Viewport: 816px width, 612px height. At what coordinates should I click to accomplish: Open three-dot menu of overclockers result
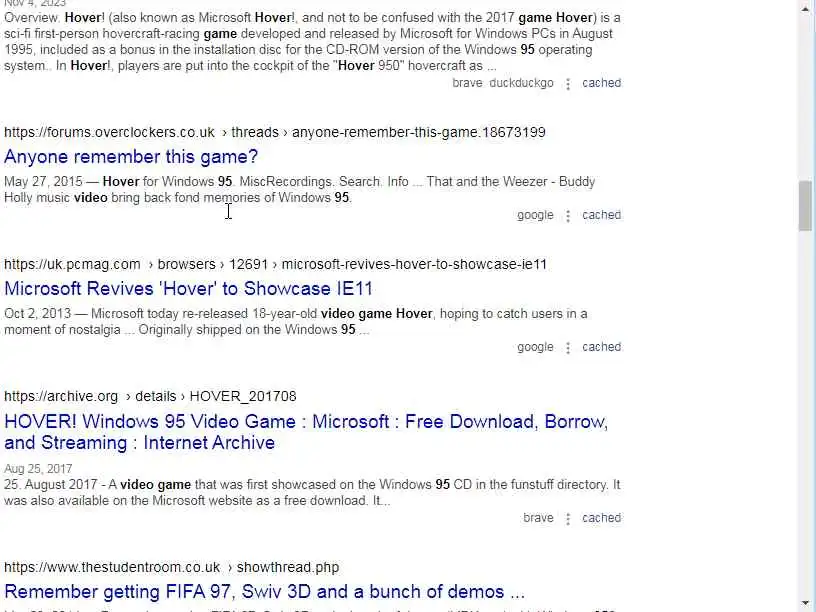point(568,216)
